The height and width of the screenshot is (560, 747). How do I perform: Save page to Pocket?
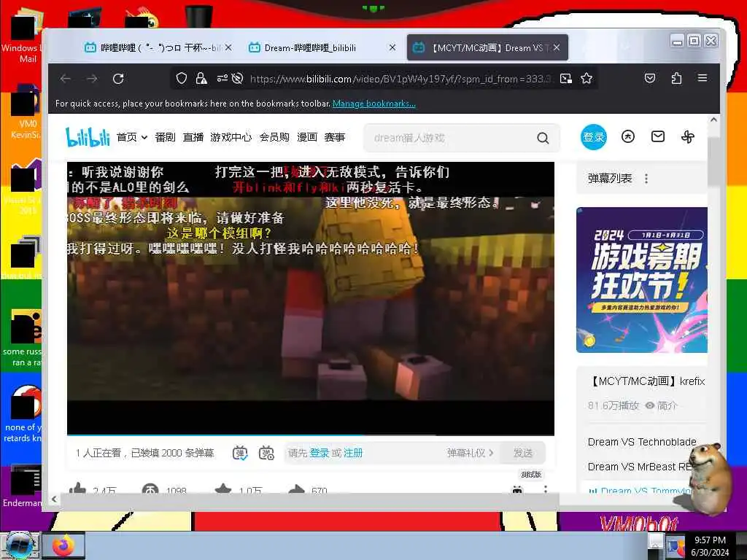tap(650, 78)
